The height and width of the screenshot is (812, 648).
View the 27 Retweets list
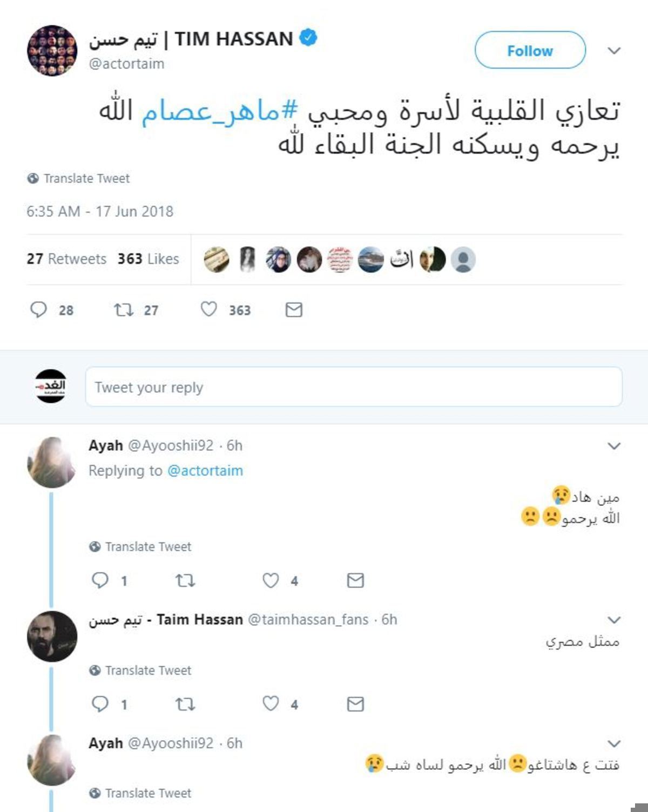pyautogui.click(x=66, y=259)
